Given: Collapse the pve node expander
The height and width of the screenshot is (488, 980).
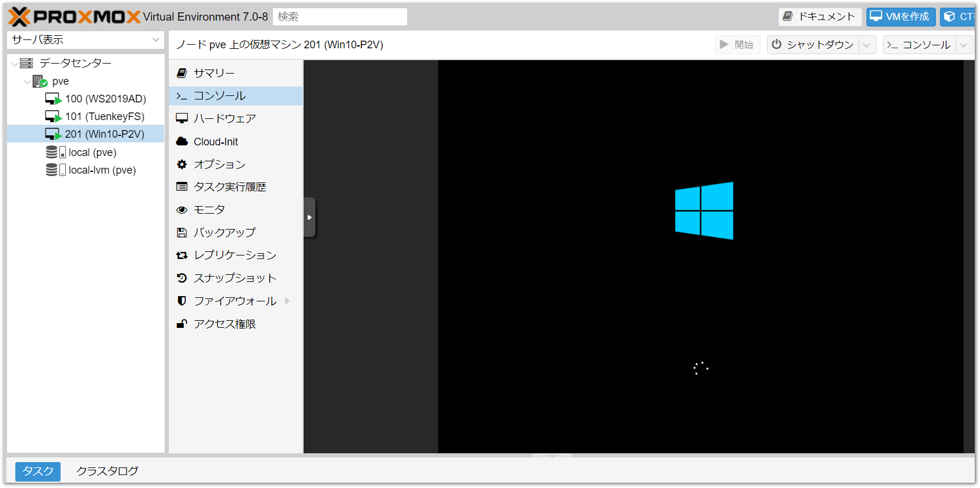Looking at the screenshot, I should click(x=27, y=81).
